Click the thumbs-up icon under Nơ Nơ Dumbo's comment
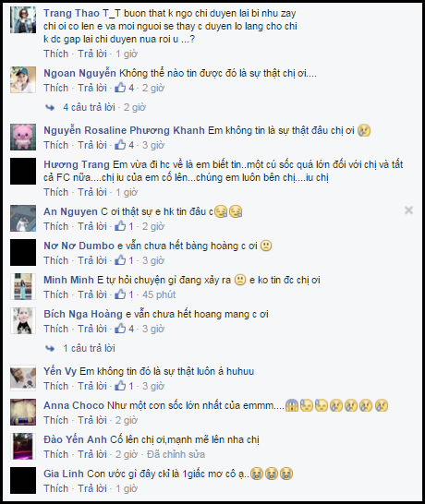Image resolution: width=425 pixels, height=504 pixels. 120,260
